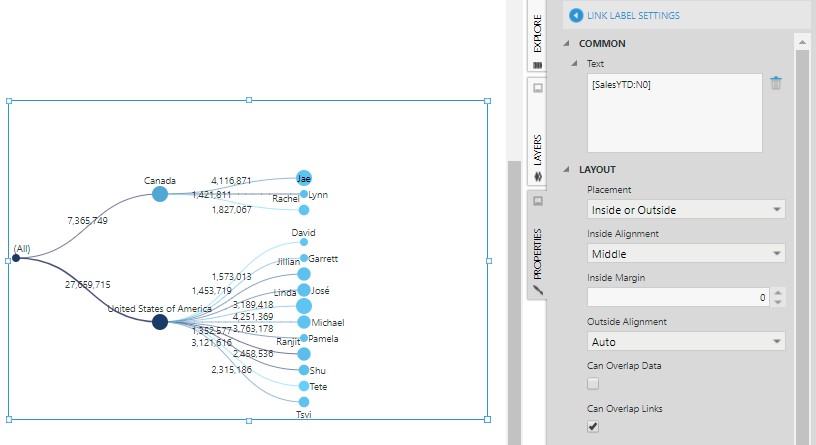Image resolution: width=816 pixels, height=445 pixels.
Task: Click the Layers tab's stack icon
Action: click(x=537, y=176)
